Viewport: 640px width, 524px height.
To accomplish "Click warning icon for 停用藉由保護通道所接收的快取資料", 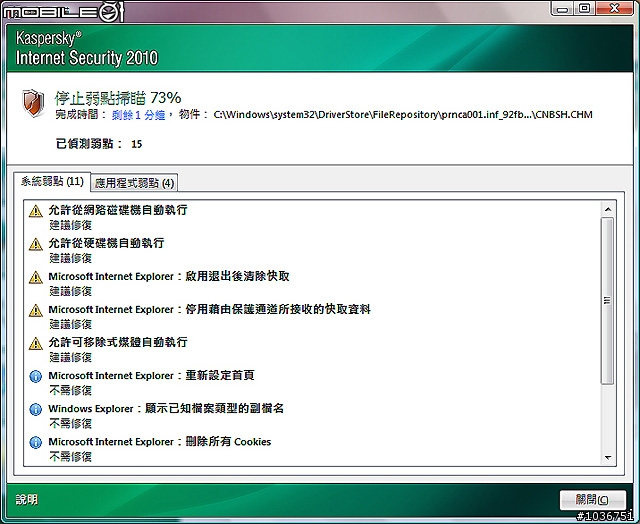I will click(36, 311).
